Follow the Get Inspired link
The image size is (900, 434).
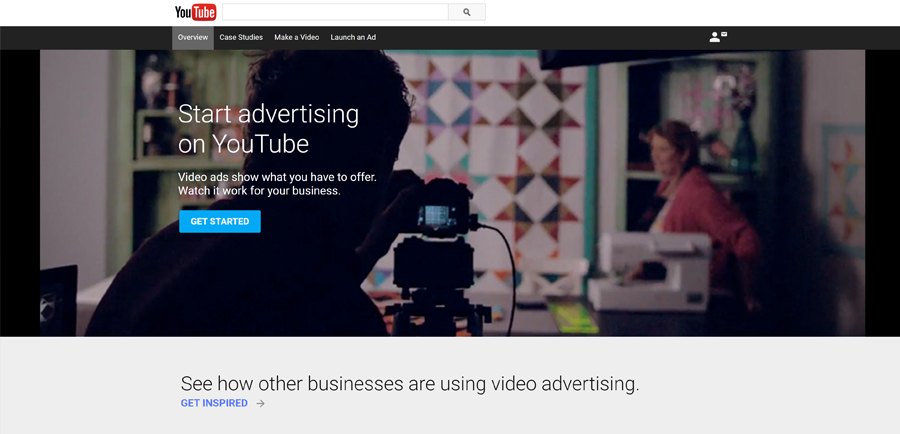pyautogui.click(x=214, y=404)
